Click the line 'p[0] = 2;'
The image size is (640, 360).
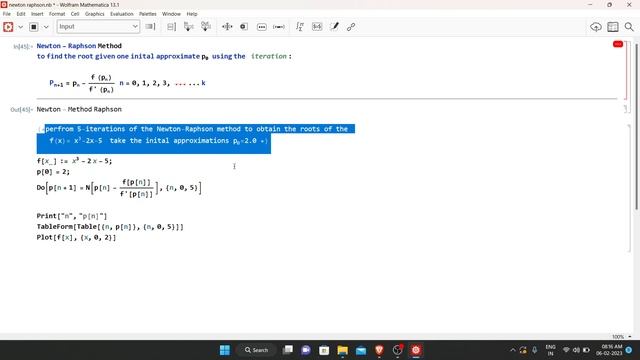coord(53,172)
